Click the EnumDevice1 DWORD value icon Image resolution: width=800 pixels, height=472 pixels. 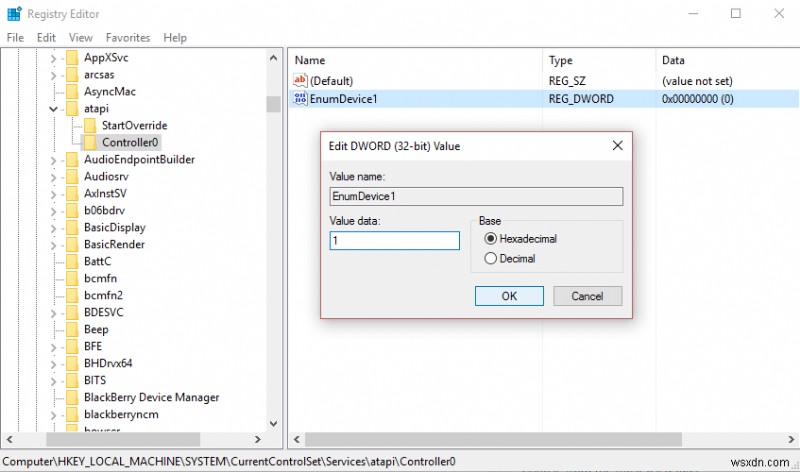300,98
